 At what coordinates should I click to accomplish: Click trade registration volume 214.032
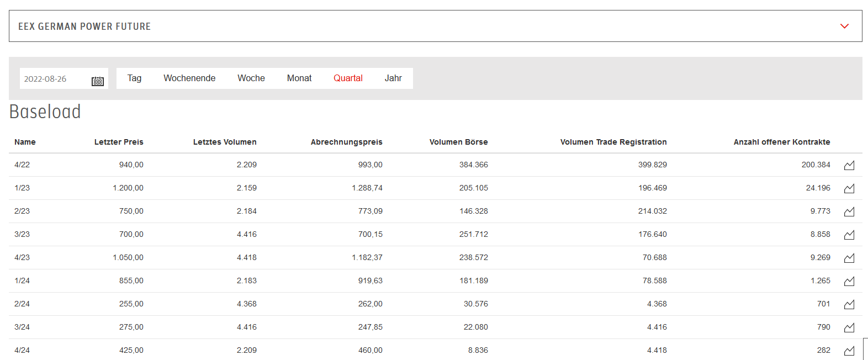point(653,211)
